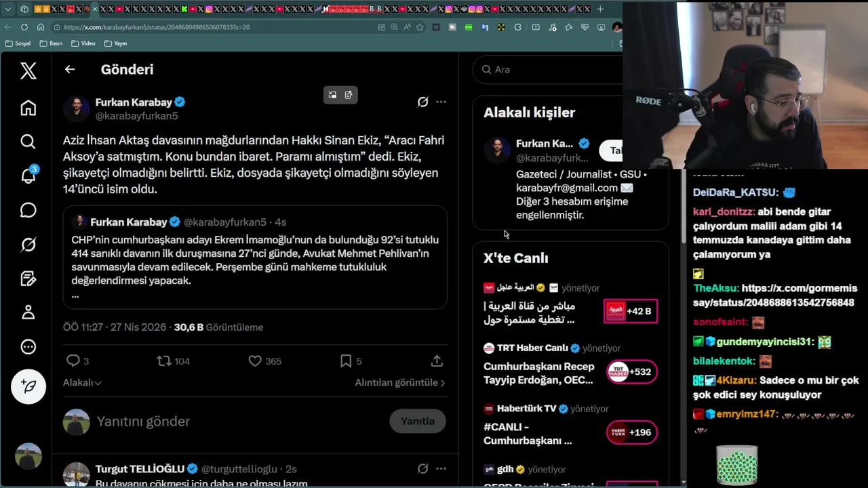Open Turgut TELLİOĞLU's reply author name

coord(140,468)
